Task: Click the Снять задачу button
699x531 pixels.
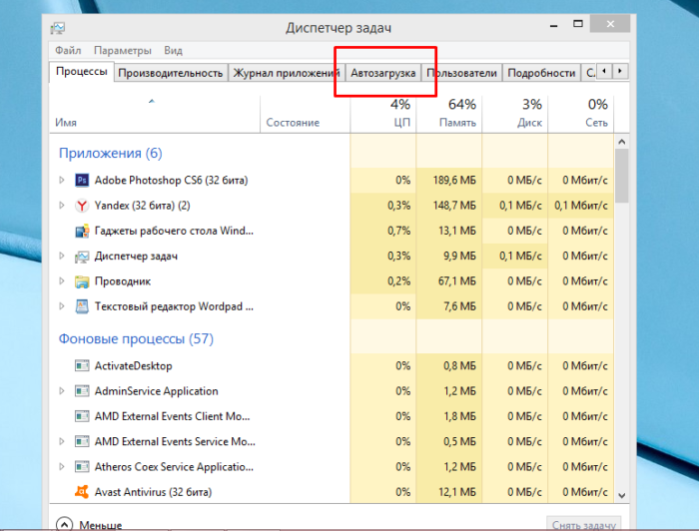Action: click(584, 524)
